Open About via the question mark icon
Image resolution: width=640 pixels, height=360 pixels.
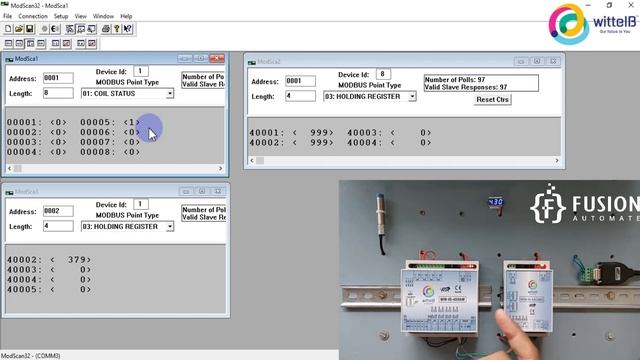(117, 29)
